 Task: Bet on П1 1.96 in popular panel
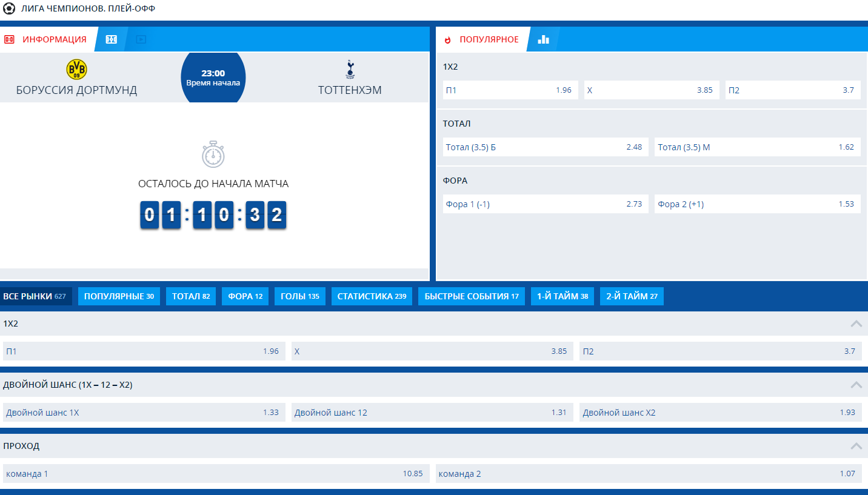click(x=510, y=90)
